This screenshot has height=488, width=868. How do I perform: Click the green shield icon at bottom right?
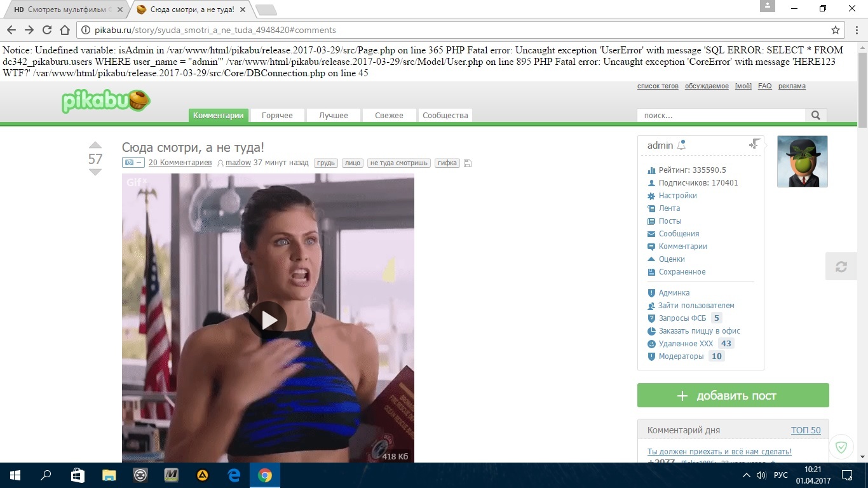pos(841,447)
